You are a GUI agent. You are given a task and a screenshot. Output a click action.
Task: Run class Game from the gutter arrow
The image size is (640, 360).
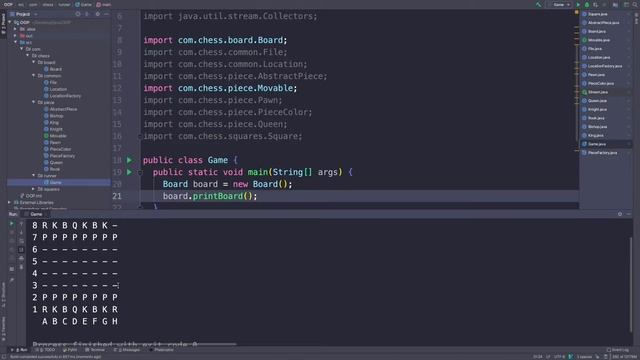(129, 160)
